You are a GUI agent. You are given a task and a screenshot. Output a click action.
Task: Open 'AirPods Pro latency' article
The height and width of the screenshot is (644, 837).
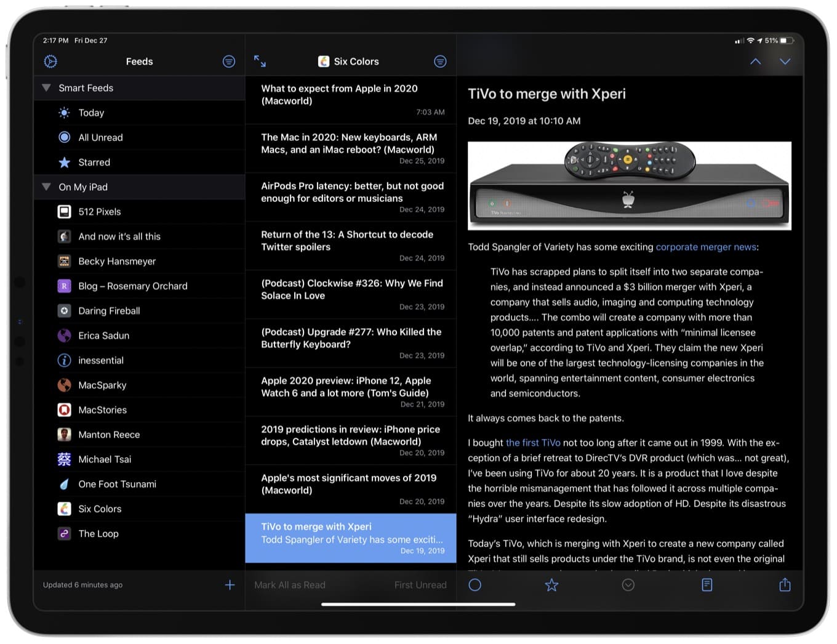click(351, 197)
